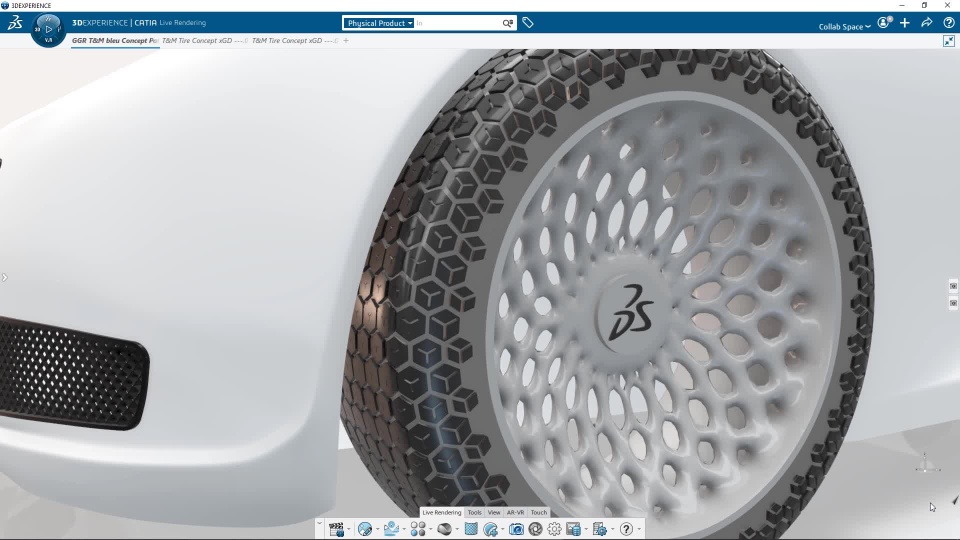Click the ambience scene icon in the bottom toolbar
This screenshot has height=540, width=960.
coord(391,529)
